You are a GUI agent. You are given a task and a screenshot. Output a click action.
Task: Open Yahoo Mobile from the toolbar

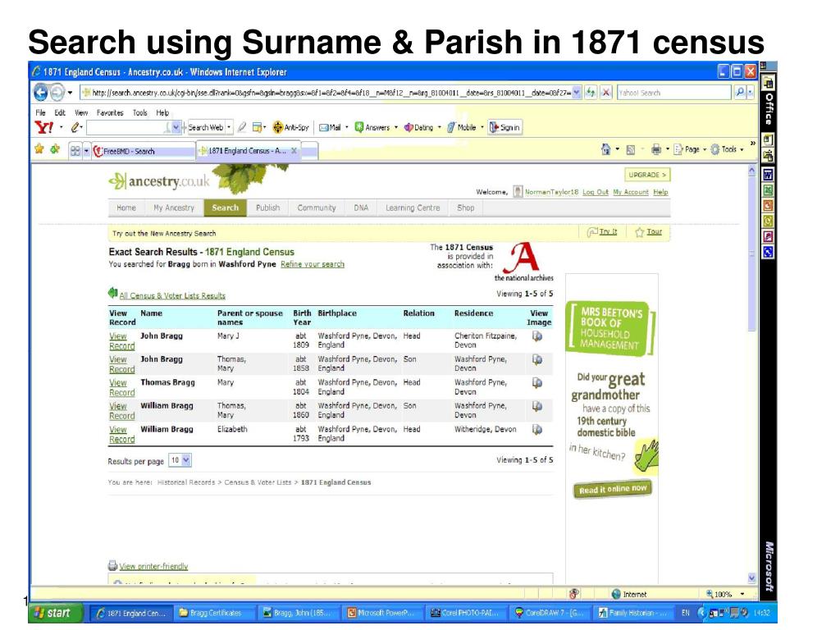462,127
